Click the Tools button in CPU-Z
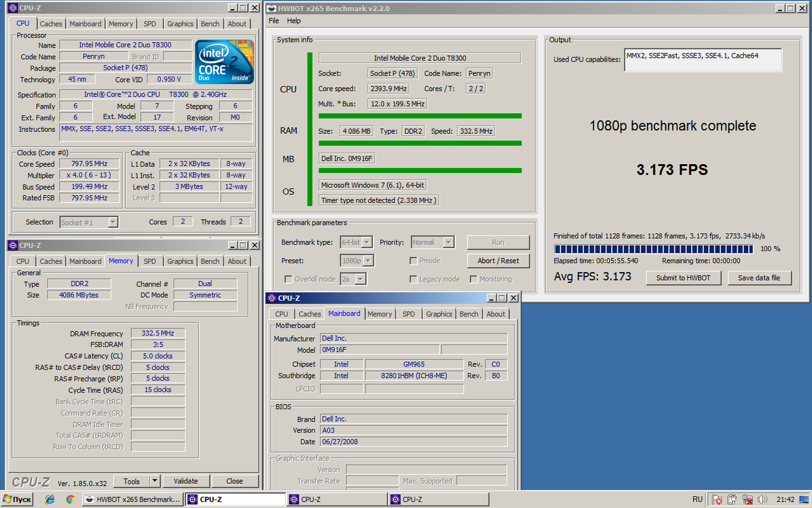Image resolution: width=812 pixels, height=508 pixels. coord(132,481)
